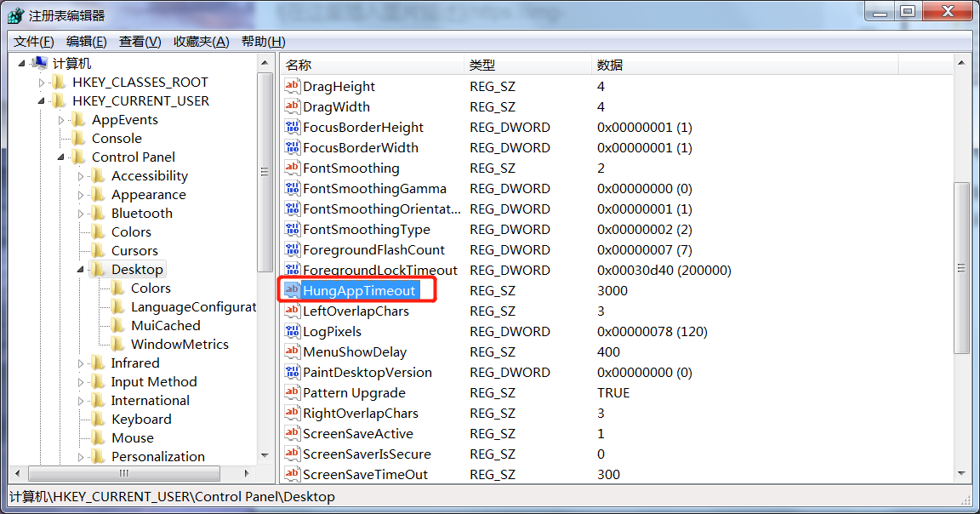Open the 编辑(E) menu
Viewport: 980px width, 514px height.
[x=86, y=41]
